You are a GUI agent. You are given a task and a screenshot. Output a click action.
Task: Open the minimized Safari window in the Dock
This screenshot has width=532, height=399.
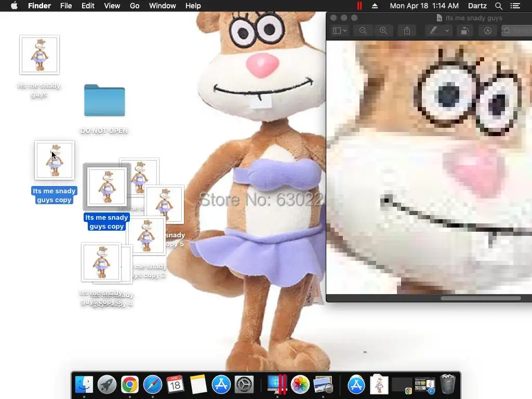tap(425, 385)
